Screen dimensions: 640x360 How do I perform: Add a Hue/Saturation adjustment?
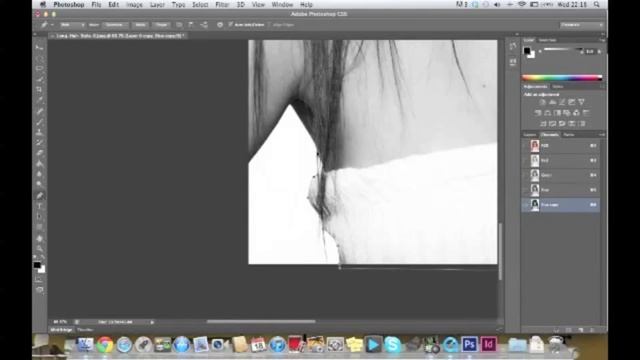pos(538,113)
